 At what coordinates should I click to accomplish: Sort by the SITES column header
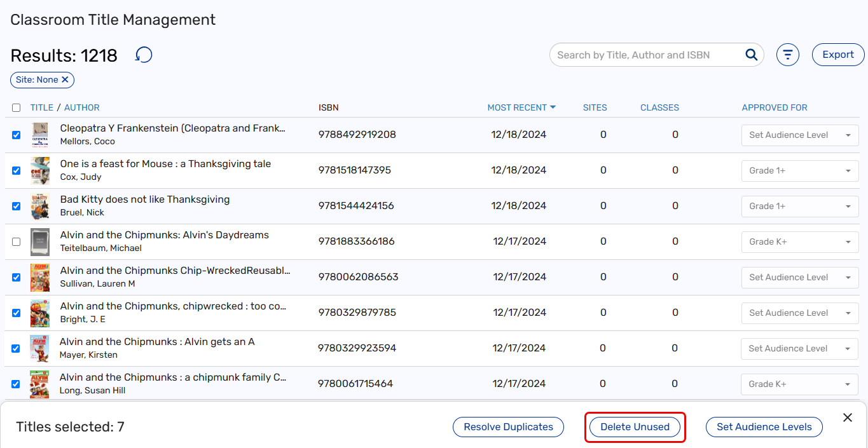point(595,107)
